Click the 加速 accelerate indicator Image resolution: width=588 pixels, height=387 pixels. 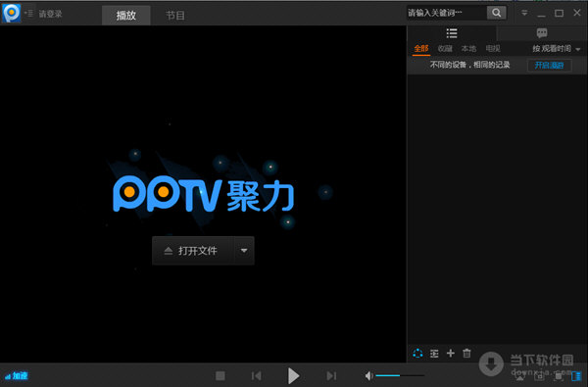(17, 376)
